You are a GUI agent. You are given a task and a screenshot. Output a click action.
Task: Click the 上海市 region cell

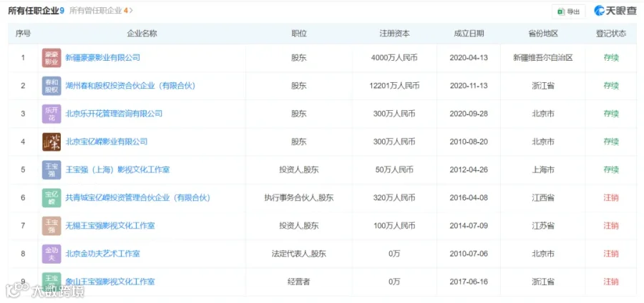[543, 170]
